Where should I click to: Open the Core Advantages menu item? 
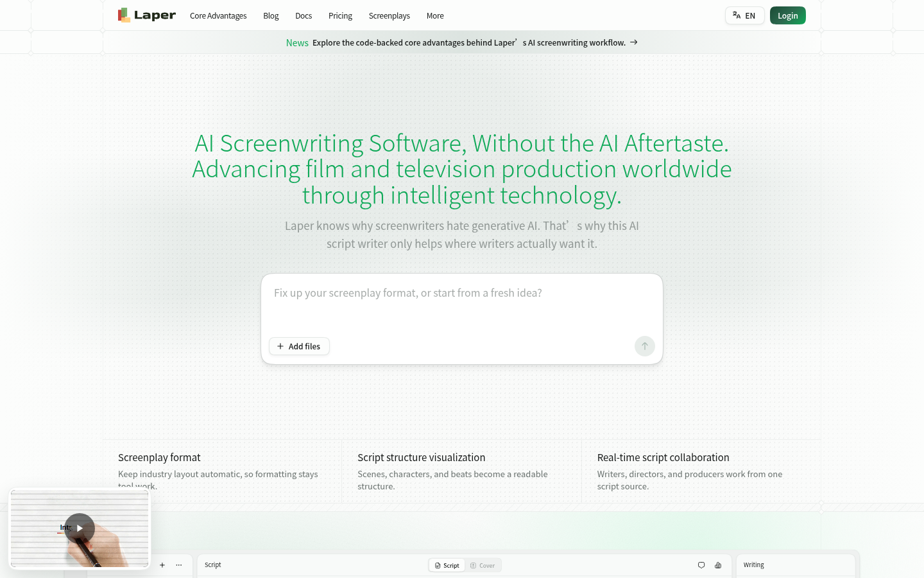coord(218,16)
